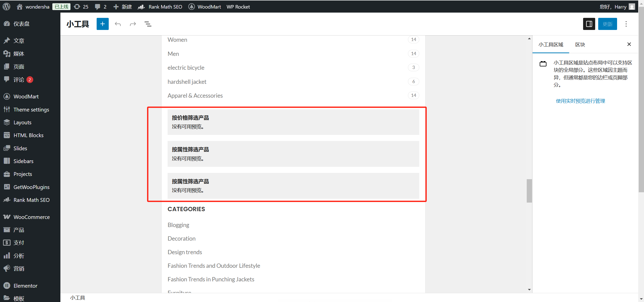Open Elementor from the sidebar
644x302 pixels.
(25, 285)
